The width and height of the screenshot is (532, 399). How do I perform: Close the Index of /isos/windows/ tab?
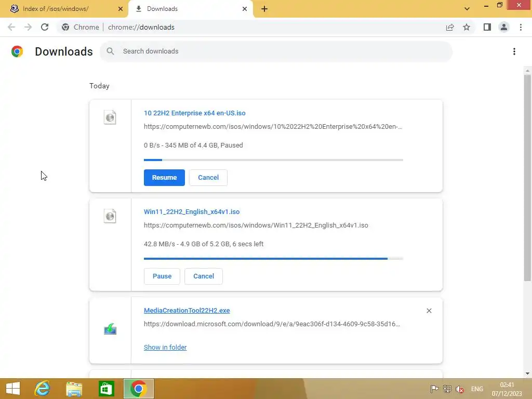(x=121, y=9)
